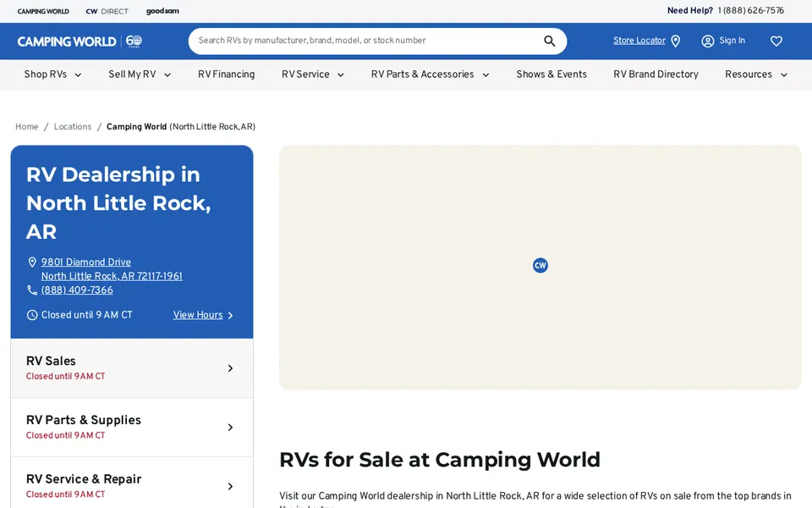Image resolution: width=812 pixels, height=508 pixels.
Task: Click the phone icon beside the dealership number
Action: tap(32, 290)
